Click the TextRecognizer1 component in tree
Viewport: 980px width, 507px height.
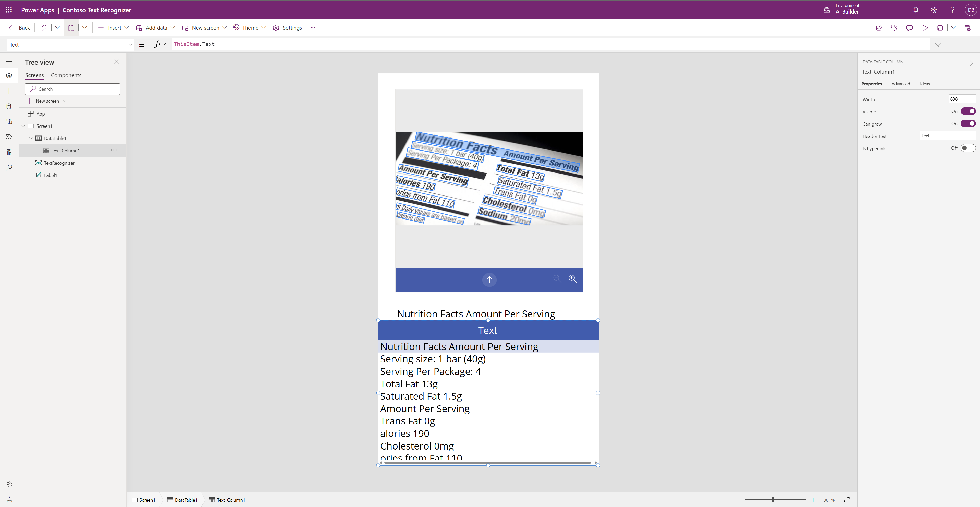(x=60, y=162)
